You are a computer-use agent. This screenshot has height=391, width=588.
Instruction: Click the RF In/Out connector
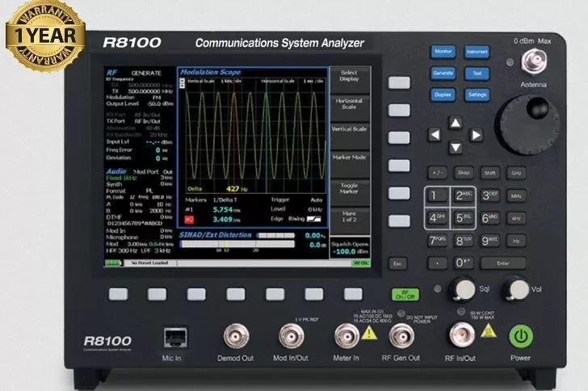click(462, 334)
